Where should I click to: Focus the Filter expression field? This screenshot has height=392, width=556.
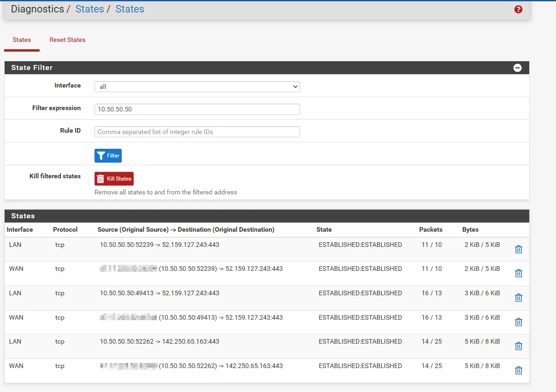click(197, 109)
